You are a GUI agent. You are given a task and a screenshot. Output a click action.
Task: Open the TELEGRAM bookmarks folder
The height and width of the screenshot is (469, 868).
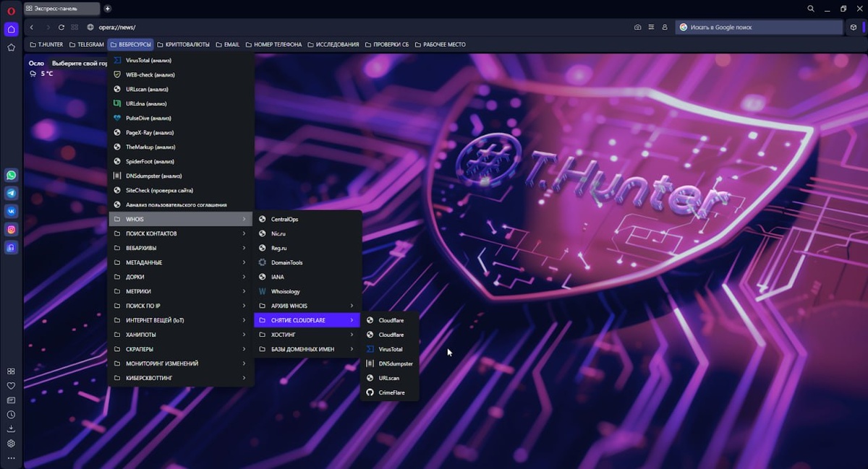tap(86, 45)
